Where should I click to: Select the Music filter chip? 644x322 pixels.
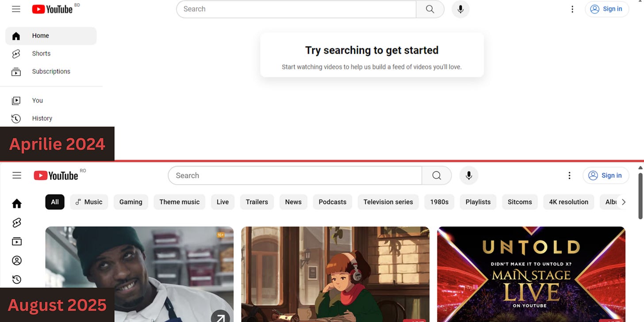coord(89,202)
